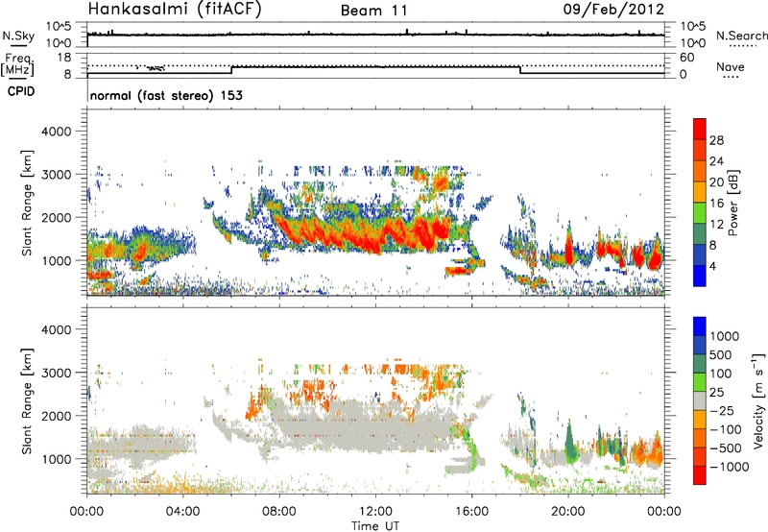Pick the red bottom segment of velocity colorbar
768x532 pixels.
click(x=700, y=475)
